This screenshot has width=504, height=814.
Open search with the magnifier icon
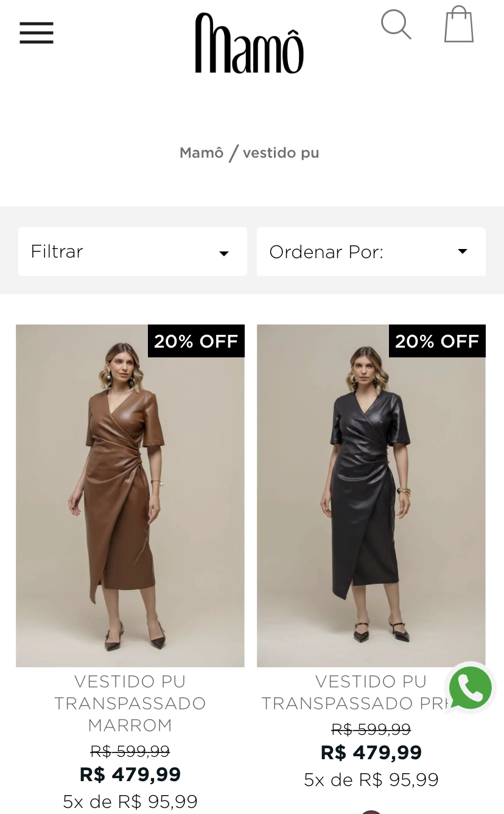[x=396, y=25]
